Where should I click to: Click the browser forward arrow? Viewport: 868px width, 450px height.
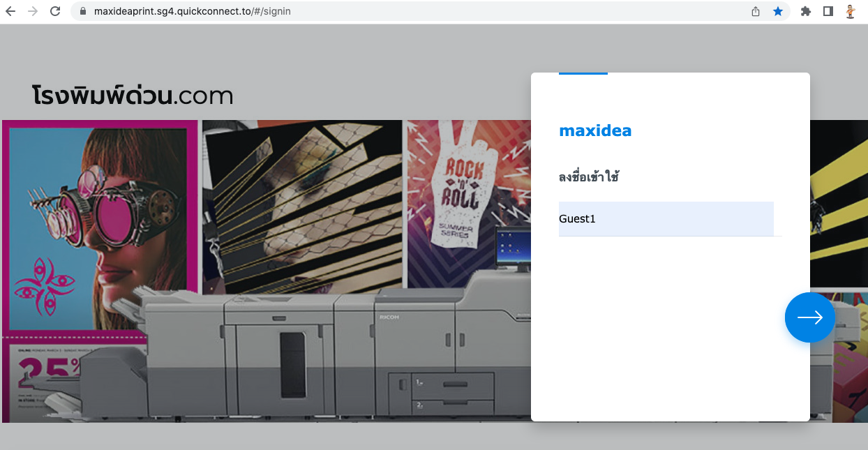pos(33,11)
